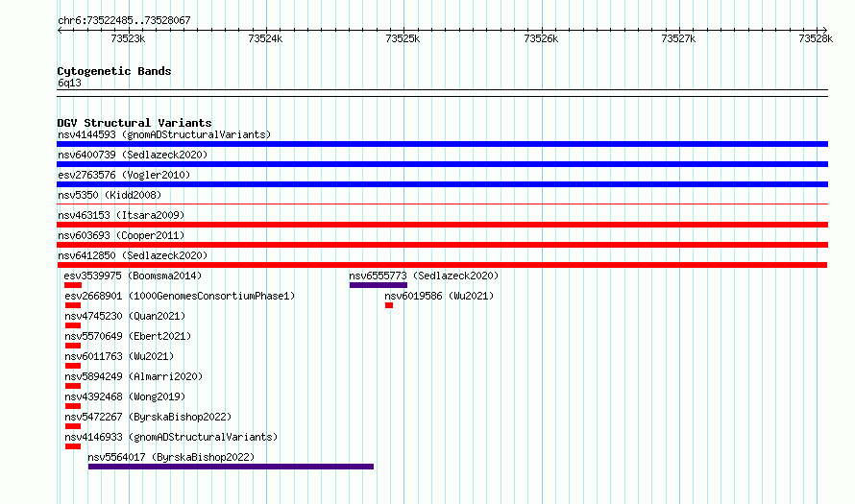Click the DGV Structural Variants track title
The image size is (855, 504).
(x=134, y=123)
